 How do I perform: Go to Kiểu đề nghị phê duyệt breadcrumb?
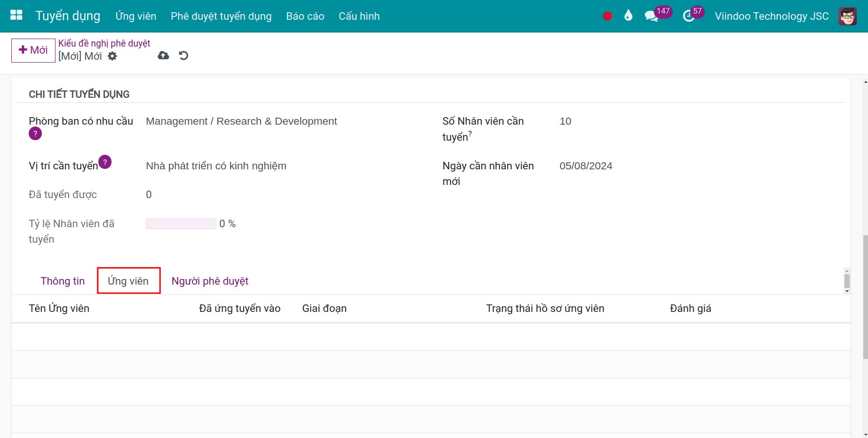104,43
